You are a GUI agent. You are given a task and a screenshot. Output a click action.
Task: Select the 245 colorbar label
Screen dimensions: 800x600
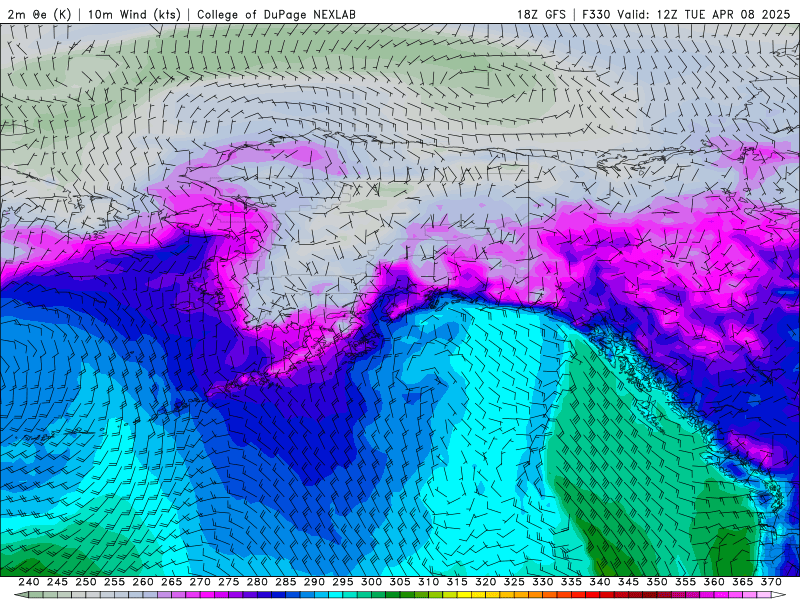(x=57, y=582)
